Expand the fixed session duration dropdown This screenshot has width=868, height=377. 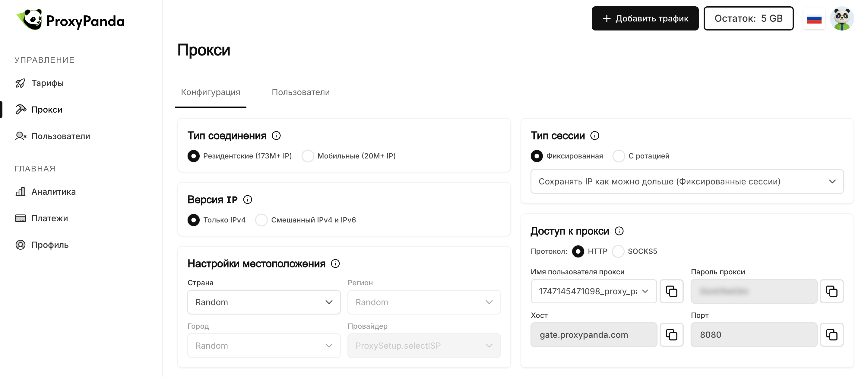[687, 181]
